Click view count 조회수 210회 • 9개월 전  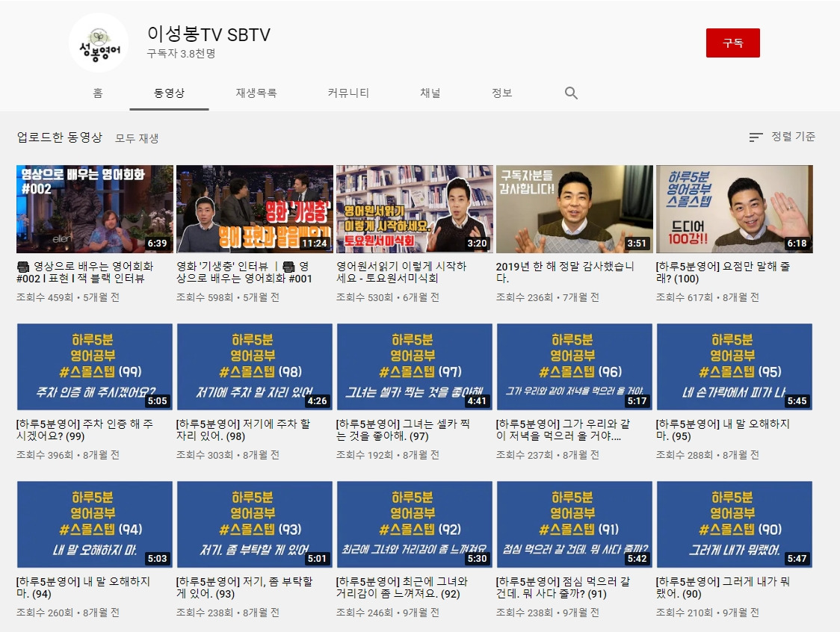[708, 613]
